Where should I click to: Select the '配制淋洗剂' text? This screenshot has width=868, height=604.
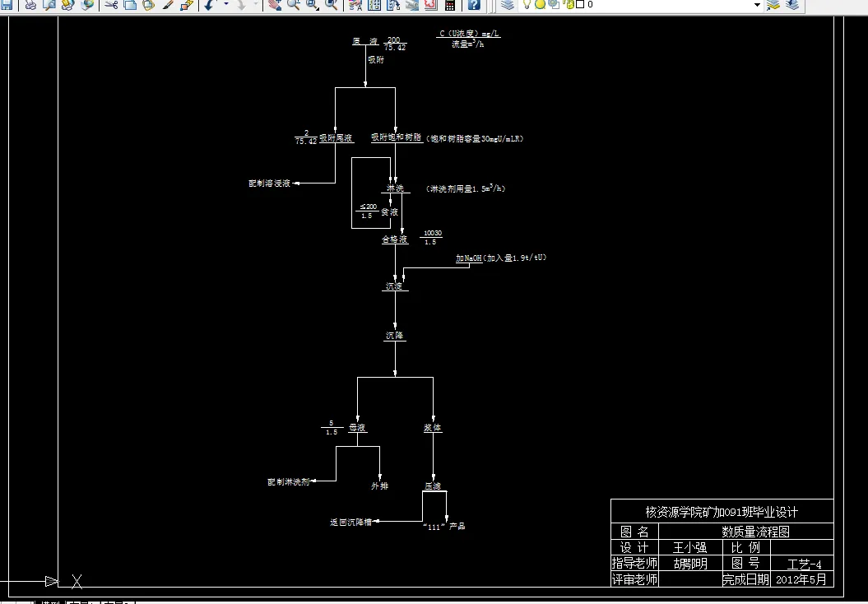click(289, 482)
